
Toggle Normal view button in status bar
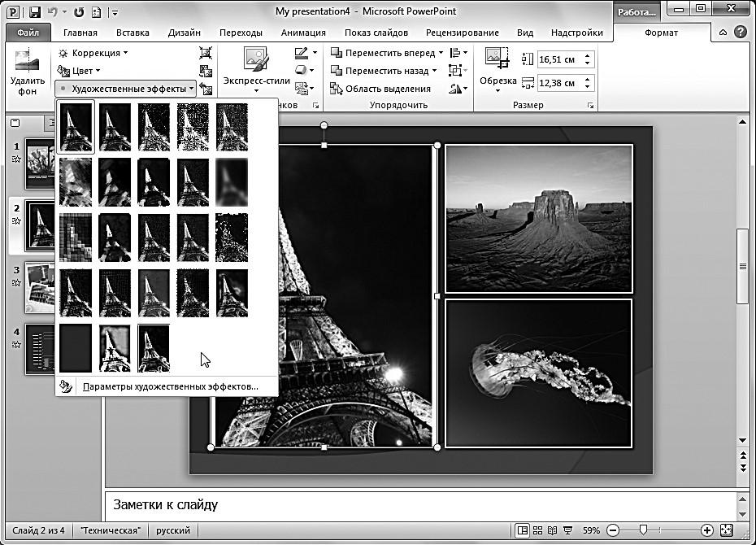(523, 530)
